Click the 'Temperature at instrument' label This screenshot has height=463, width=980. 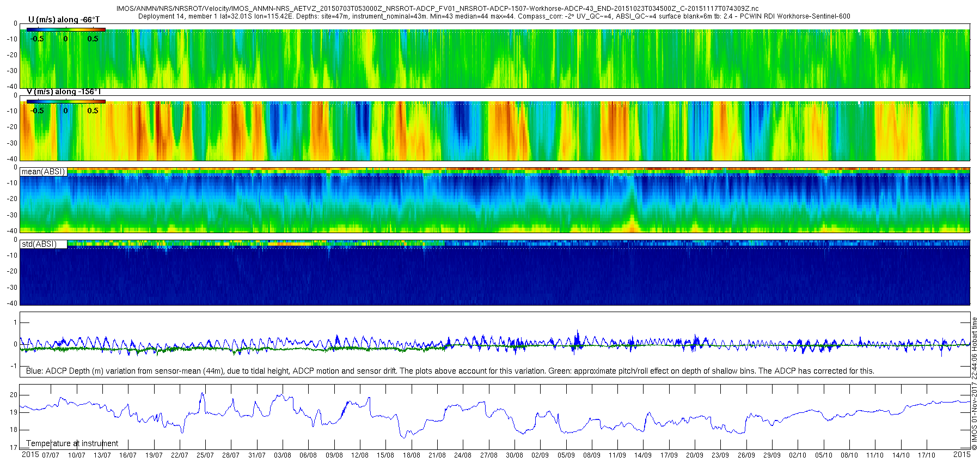(72, 443)
